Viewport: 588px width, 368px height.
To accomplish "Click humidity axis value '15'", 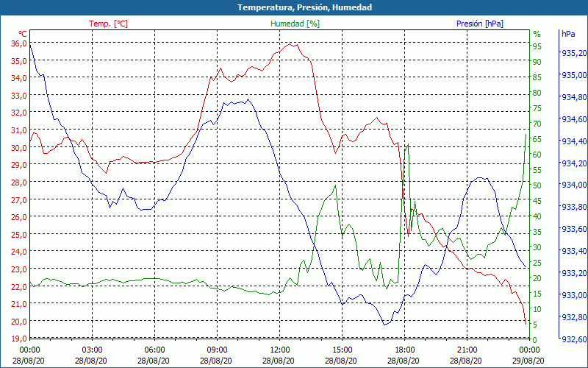I will 537,294.
